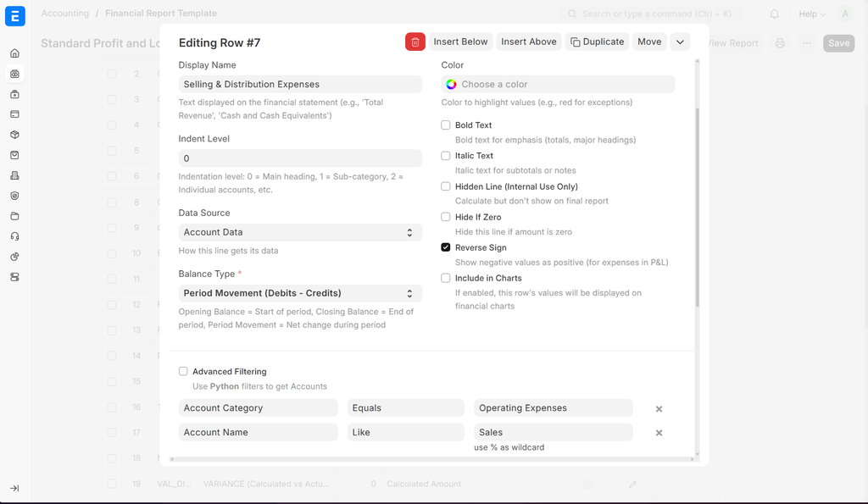Open the HR building icon in sidebar
This screenshot has height=504, width=868.
pos(14,175)
